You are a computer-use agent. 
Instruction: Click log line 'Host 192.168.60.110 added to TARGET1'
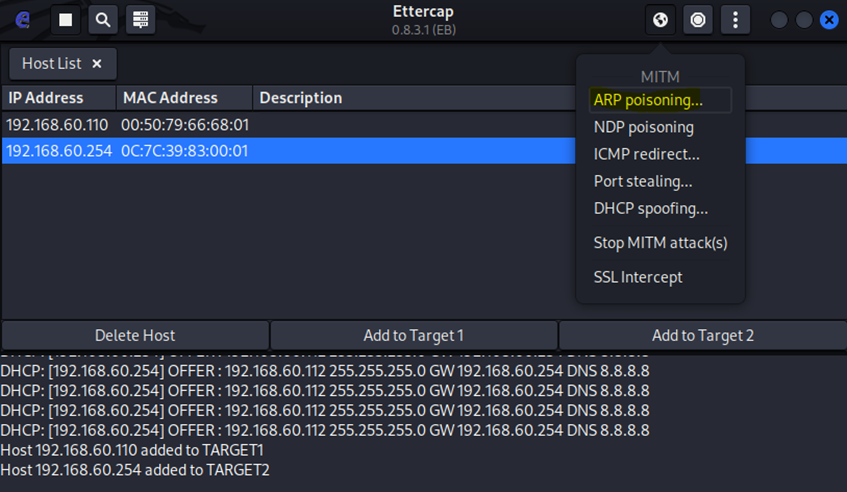pos(132,450)
